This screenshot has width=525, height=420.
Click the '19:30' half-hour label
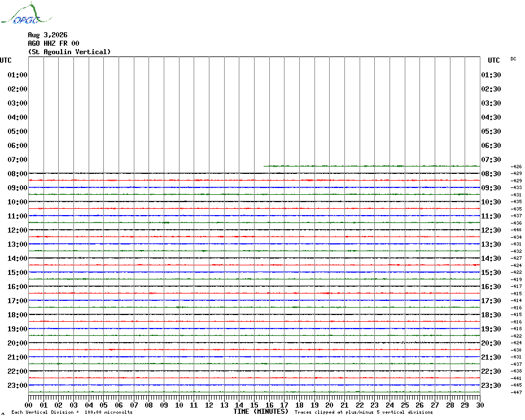coord(491,329)
